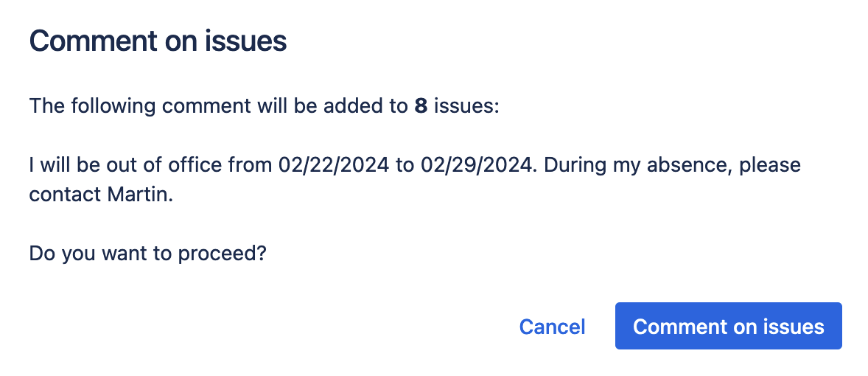Confirm with the blue Comment on issues button

[728, 326]
